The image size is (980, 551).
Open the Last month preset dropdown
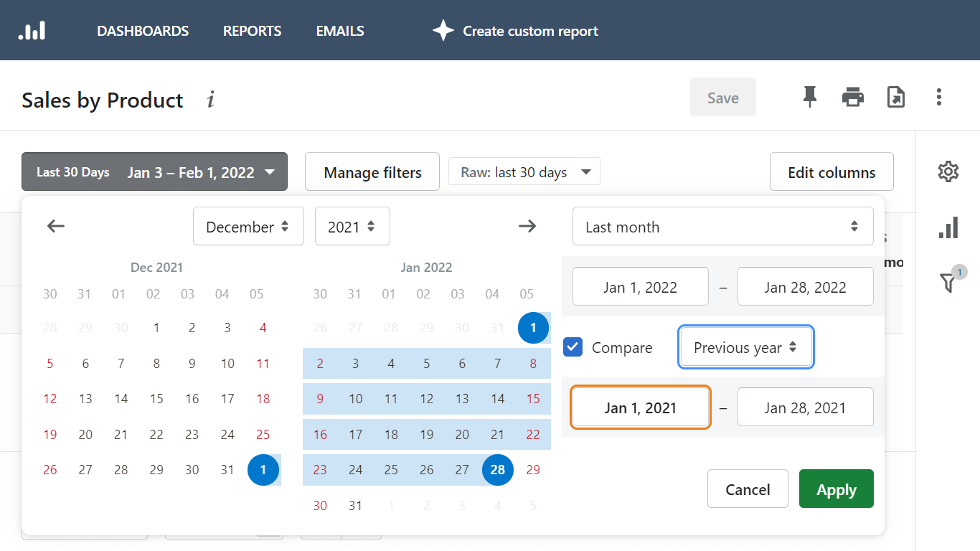(722, 226)
